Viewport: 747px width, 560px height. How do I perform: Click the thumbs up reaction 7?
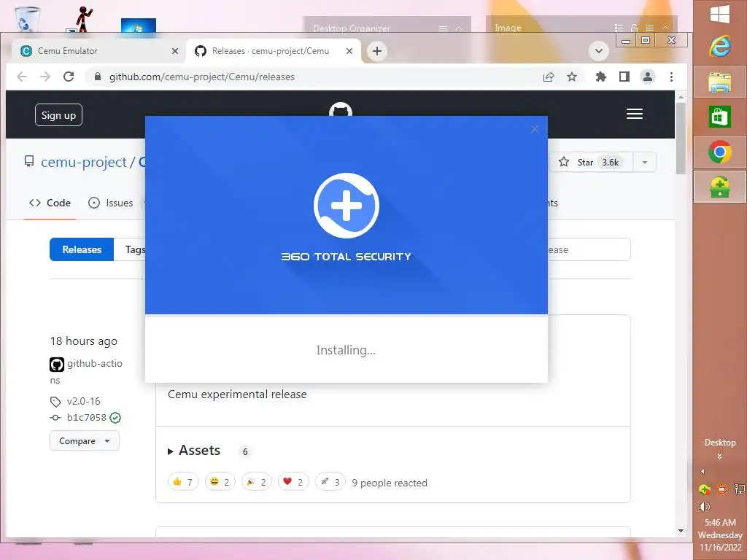tap(183, 482)
